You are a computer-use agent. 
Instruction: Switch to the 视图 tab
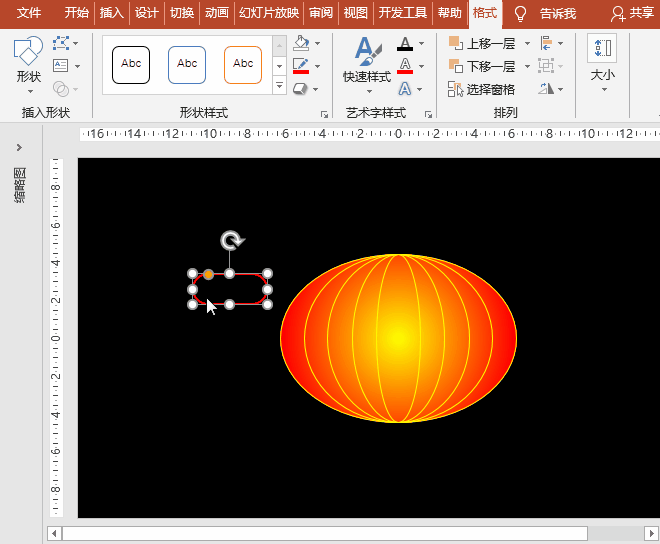coord(356,13)
